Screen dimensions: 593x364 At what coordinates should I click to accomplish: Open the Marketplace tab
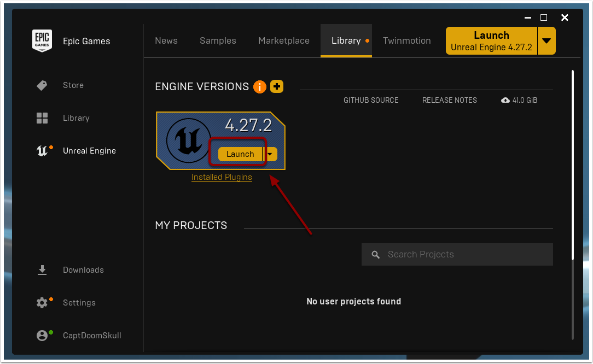284,41
